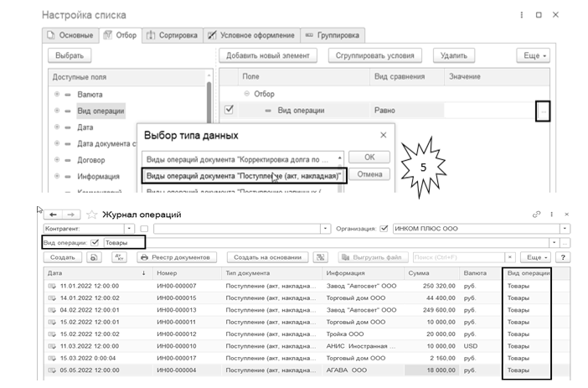Click the scroll up arrow in the data type list

pyautogui.click(x=340, y=158)
